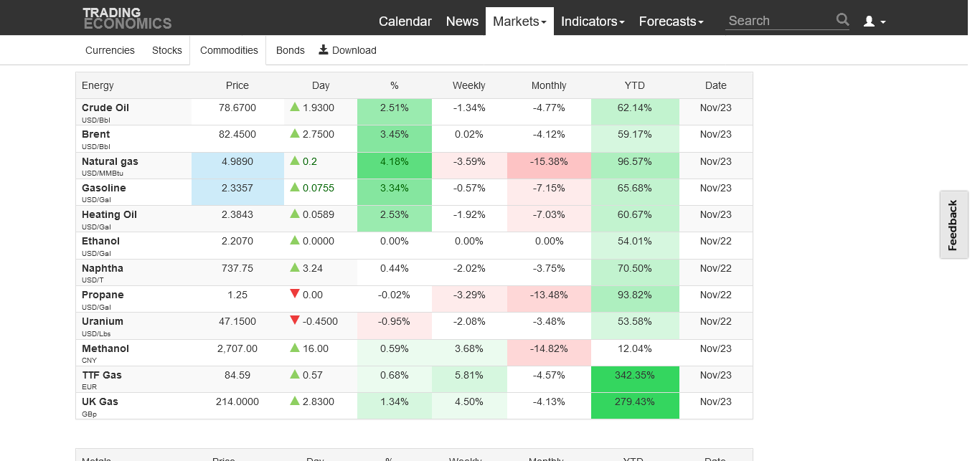
Task: Go to the News page
Action: [462, 22]
